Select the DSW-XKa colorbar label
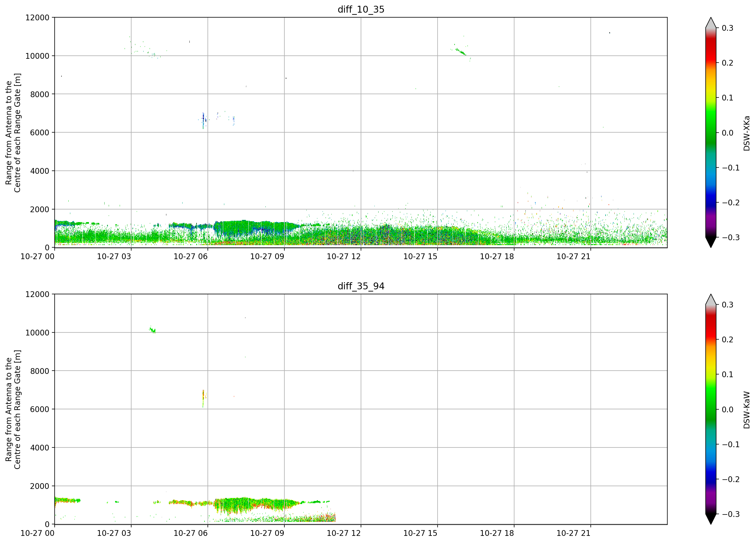756x543 pixels. click(747, 133)
